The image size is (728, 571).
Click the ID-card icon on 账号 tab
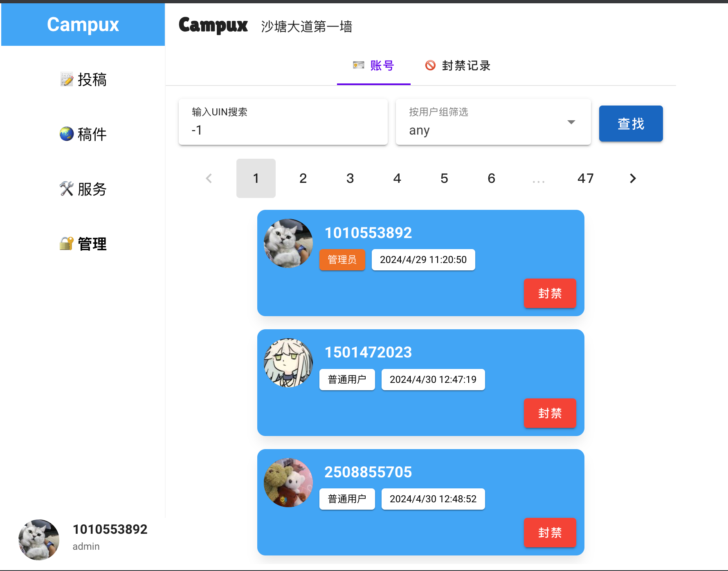pos(358,65)
